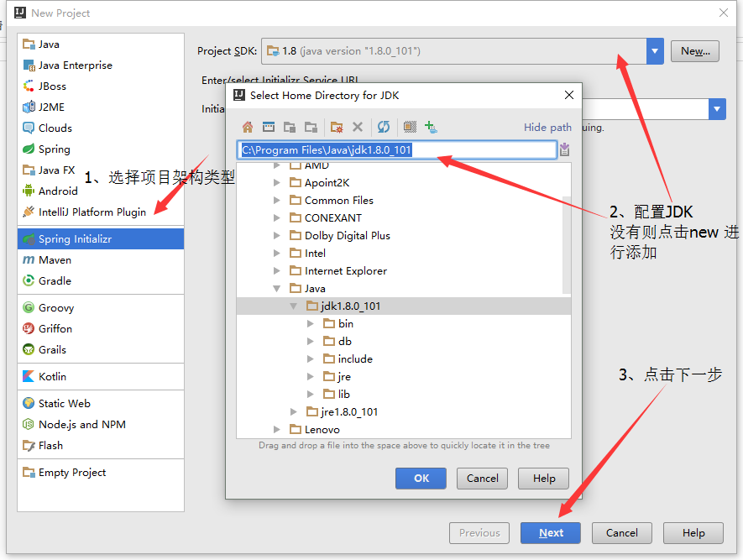Select Node.js and NPM project type

[101, 425]
